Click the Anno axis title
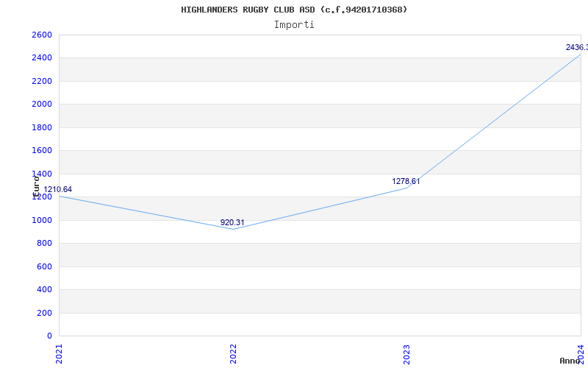The height and width of the screenshot is (368, 588). pos(570,361)
